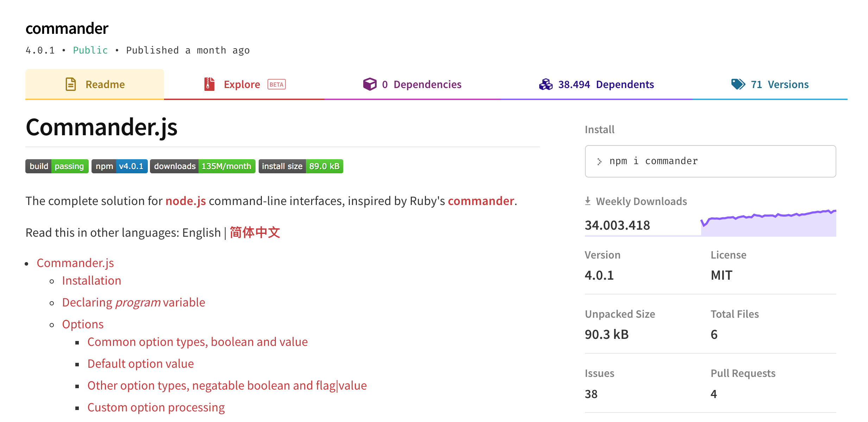The height and width of the screenshot is (422, 868).
Task: Jump to Custom option processing section
Action: coord(156,407)
